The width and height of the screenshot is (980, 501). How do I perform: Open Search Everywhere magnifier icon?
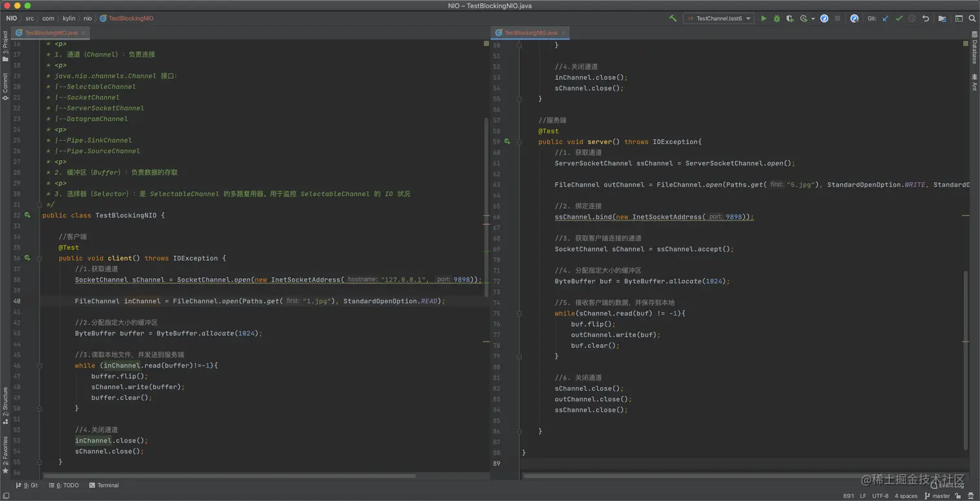[972, 19]
